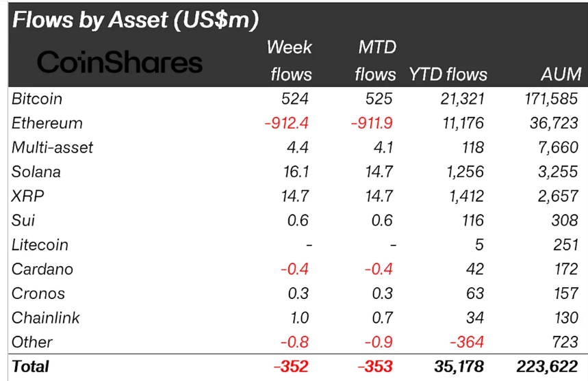Click the "Flows by Asset (US$m)" title

[136, 20]
